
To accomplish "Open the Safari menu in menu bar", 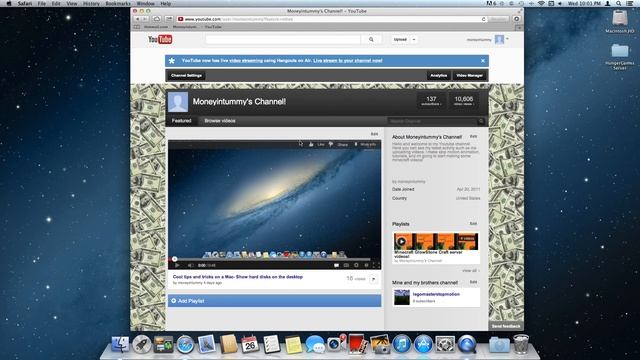I will click(24, 3).
